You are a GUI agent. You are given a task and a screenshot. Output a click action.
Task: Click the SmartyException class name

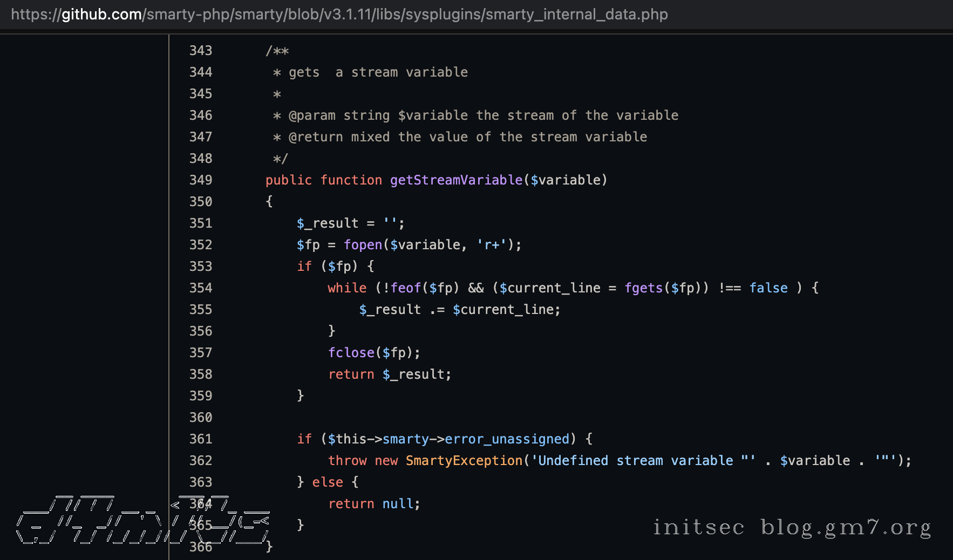click(464, 461)
